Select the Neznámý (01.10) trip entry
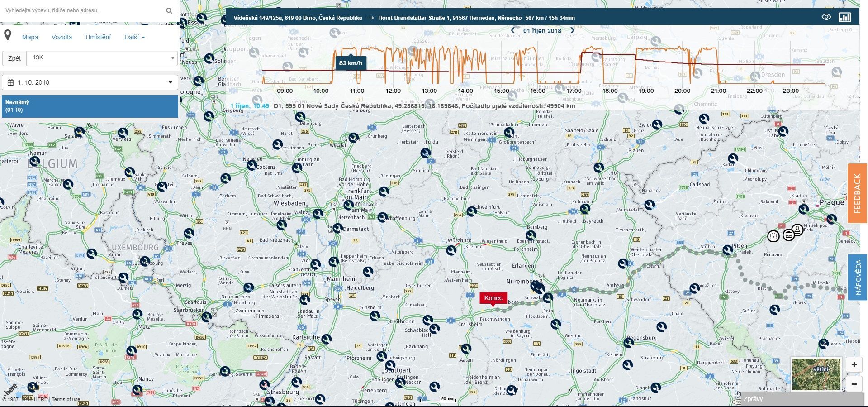 point(90,106)
